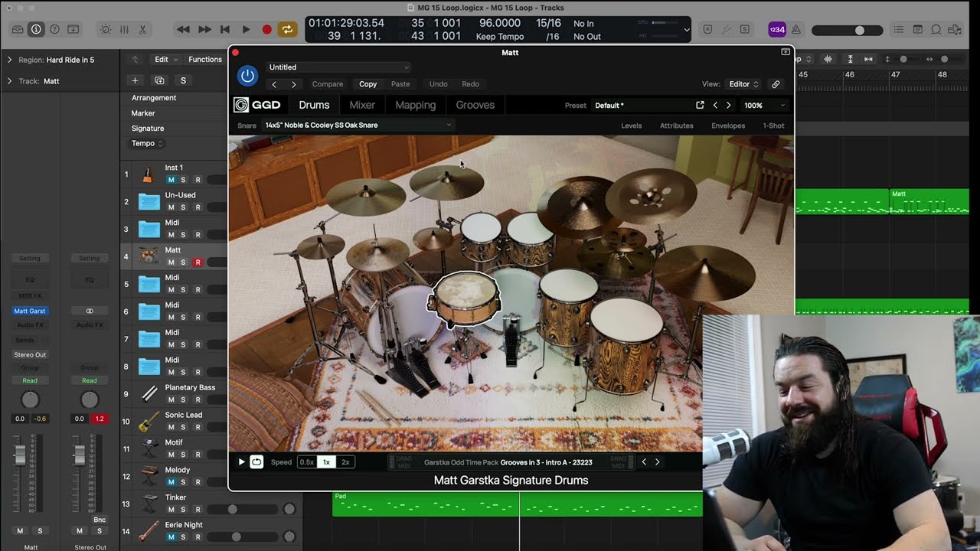The image size is (980, 551).
Task: Select the next groove arrow
Action: (657, 461)
